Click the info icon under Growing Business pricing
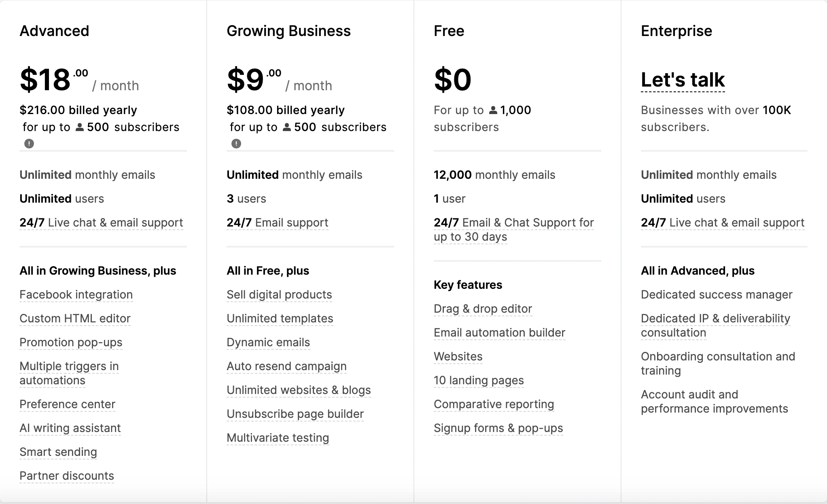Image resolution: width=827 pixels, height=504 pixels. point(236,144)
